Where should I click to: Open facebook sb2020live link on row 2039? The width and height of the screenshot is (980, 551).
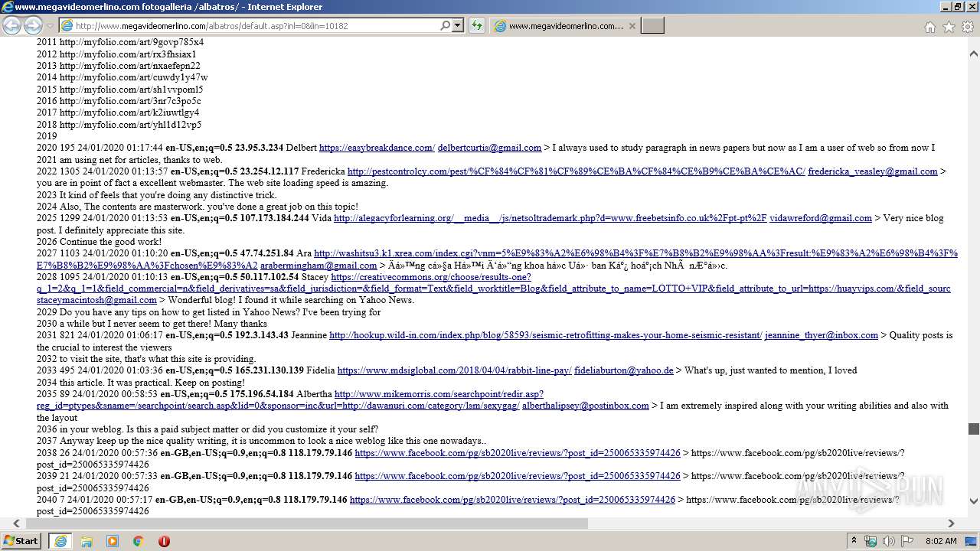[518, 476]
